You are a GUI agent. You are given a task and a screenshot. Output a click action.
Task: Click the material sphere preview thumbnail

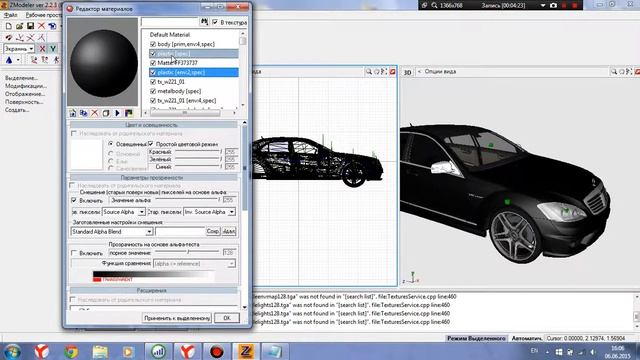point(103,62)
